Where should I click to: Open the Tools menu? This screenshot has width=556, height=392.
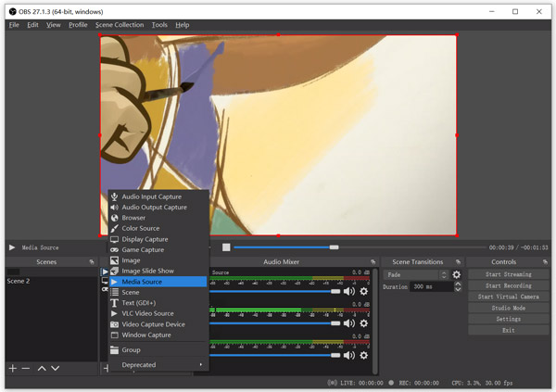159,25
